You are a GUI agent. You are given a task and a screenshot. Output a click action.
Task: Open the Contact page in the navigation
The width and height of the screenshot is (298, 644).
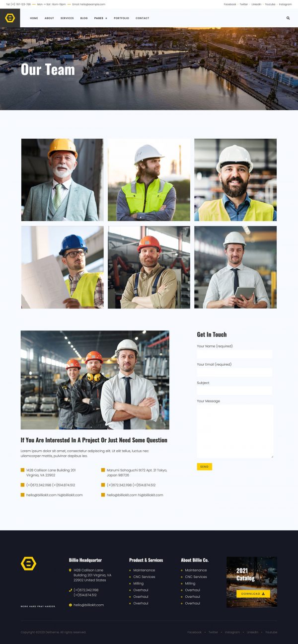click(142, 18)
